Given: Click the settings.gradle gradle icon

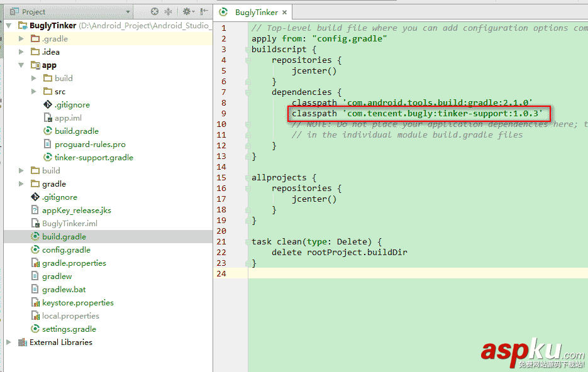Looking at the screenshot, I should pyautogui.click(x=35, y=329).
